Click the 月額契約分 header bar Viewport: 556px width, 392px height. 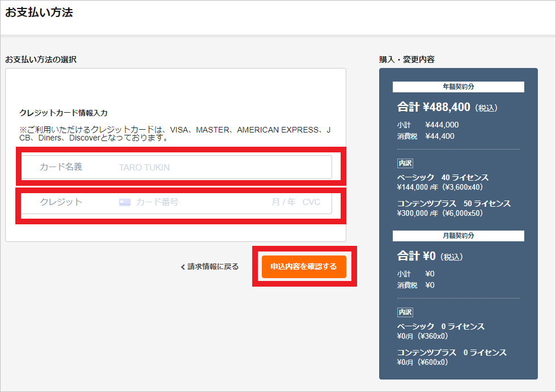tap(458, 236)
